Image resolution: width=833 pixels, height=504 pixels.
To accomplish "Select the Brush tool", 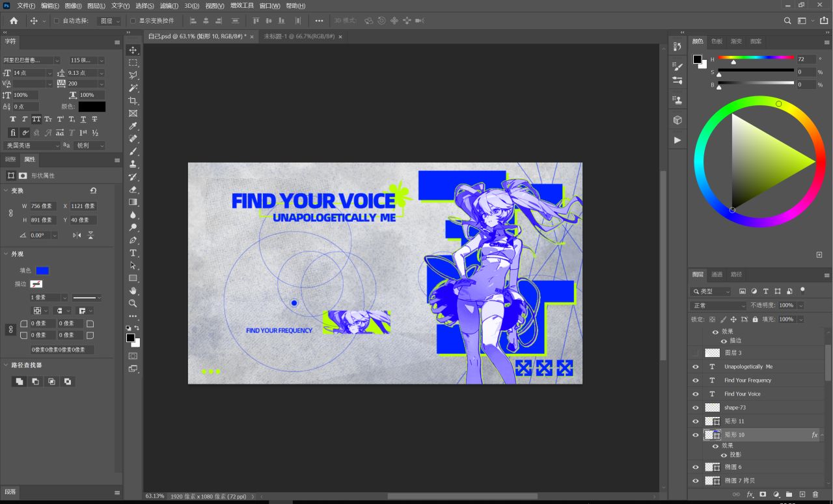I will (133, 152).
